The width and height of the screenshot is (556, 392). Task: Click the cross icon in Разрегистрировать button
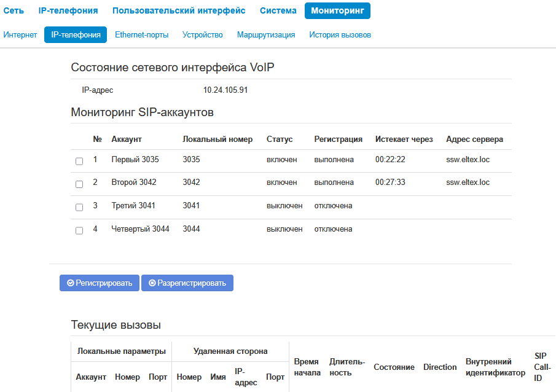click(152, 283)
